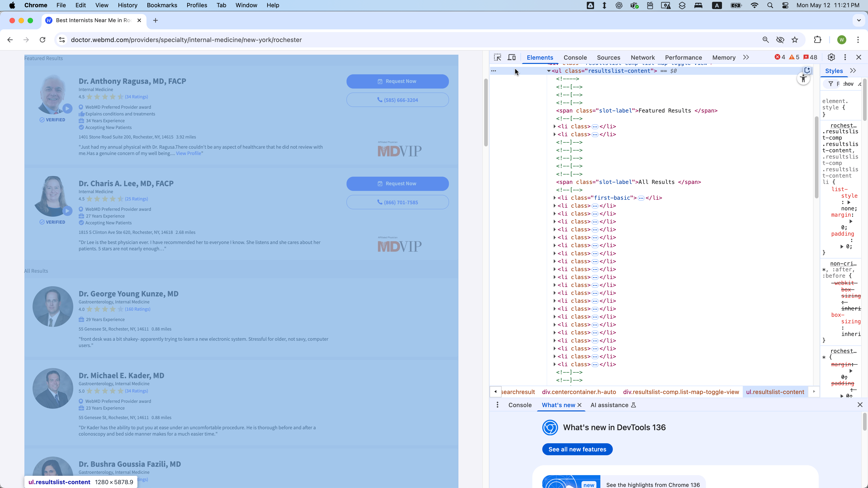Viewport: 868px width, 488px height.
Task: Collapse the ul resultslist-content node
Action: (549, 71)
